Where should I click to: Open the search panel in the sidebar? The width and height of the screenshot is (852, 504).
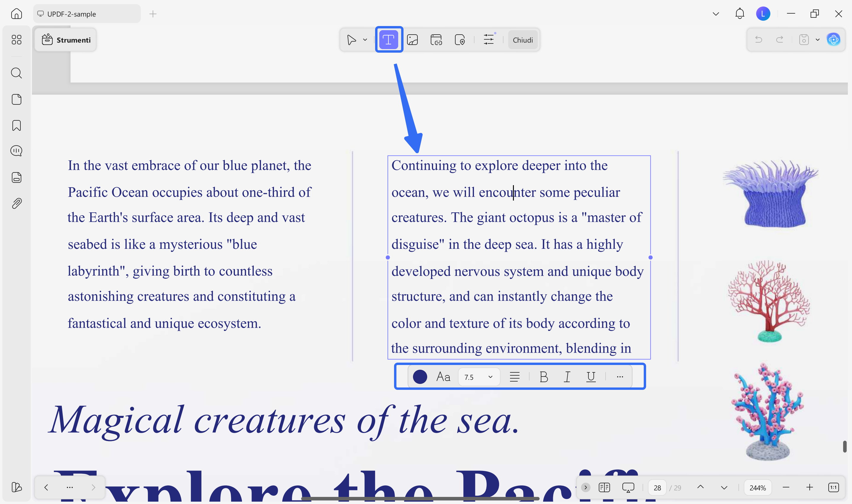(16, 73)
